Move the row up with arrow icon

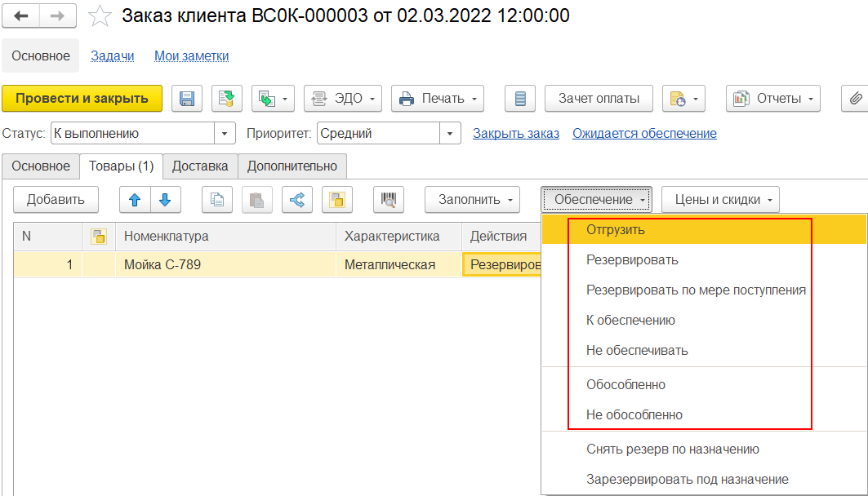click(135, 200)
